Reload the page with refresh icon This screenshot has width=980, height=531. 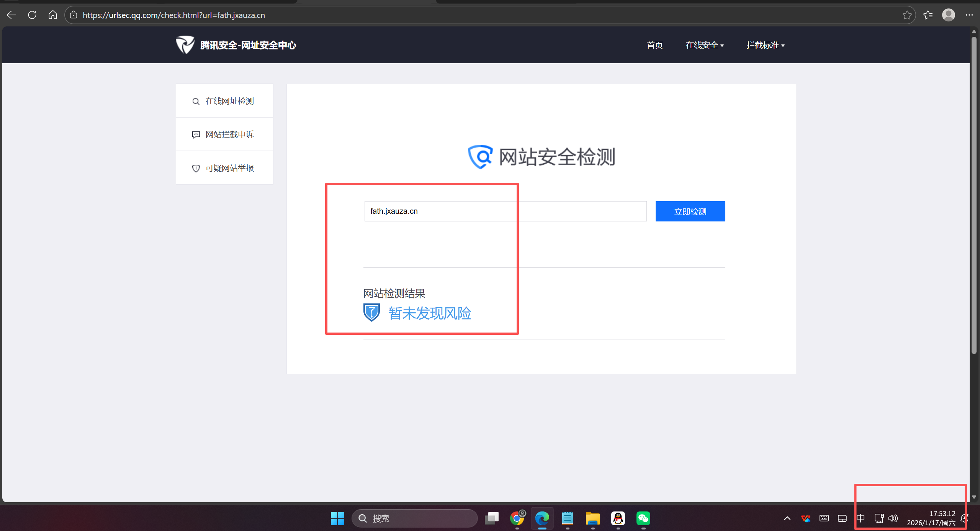32,15
